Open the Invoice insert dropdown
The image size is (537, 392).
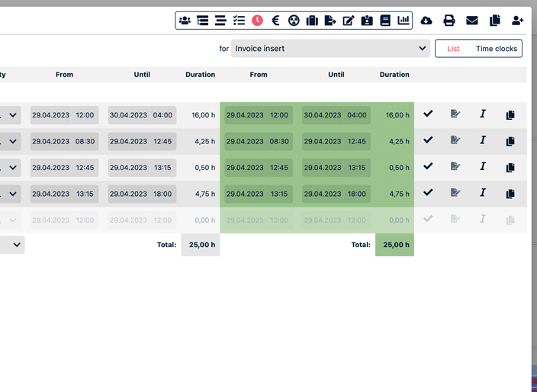coord(331,48)
